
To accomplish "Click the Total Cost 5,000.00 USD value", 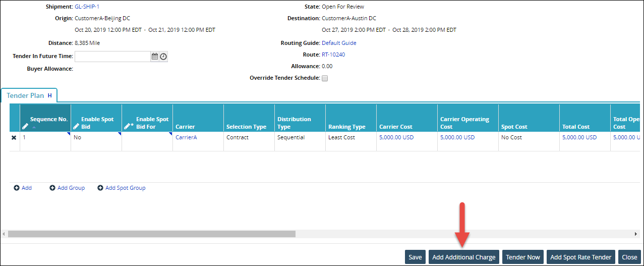I will [x=579, y=137].
